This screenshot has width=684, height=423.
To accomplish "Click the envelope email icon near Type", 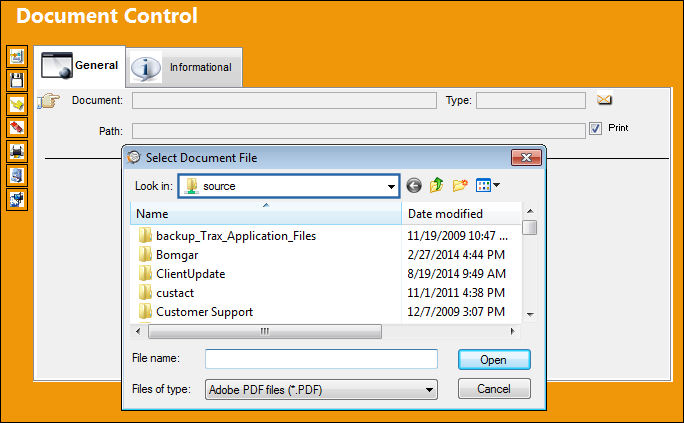I will click(x=604, y=100).
